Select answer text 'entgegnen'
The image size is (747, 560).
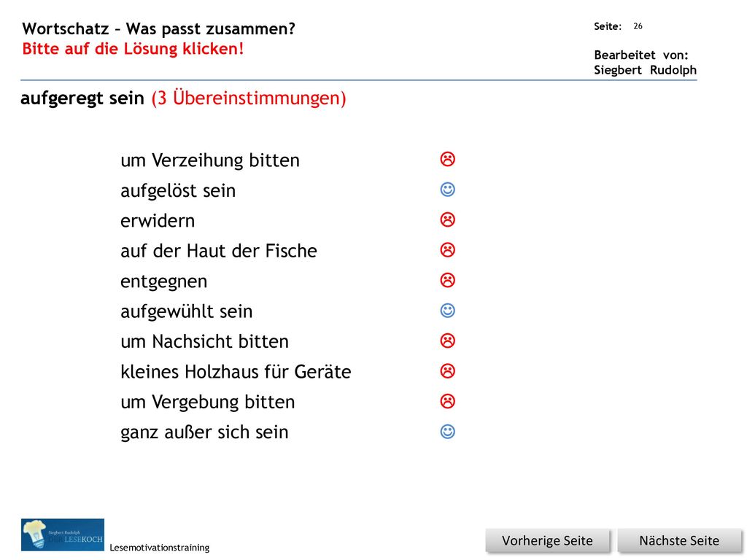click(x=163, y=281)
